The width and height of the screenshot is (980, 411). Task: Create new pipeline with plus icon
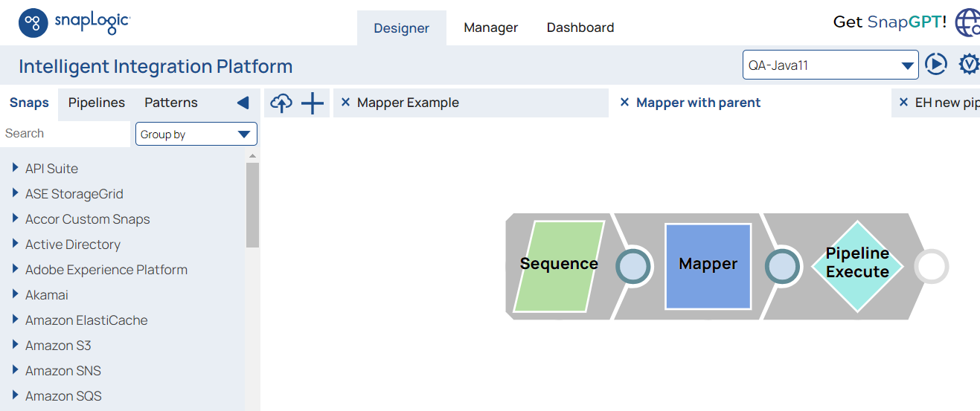(313, 103)
